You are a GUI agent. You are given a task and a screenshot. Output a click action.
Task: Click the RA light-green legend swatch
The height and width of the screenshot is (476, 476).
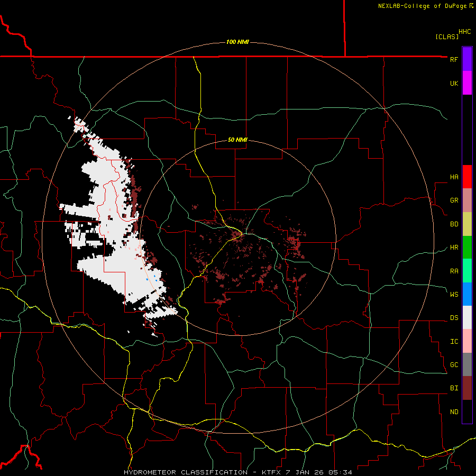click(467, 271)
